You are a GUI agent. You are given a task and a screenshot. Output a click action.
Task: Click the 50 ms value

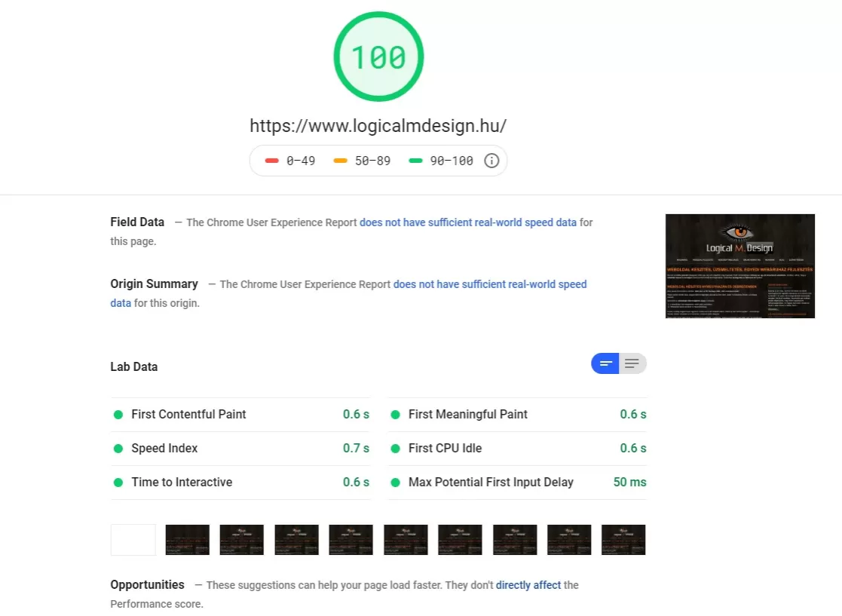click(630, 483)
